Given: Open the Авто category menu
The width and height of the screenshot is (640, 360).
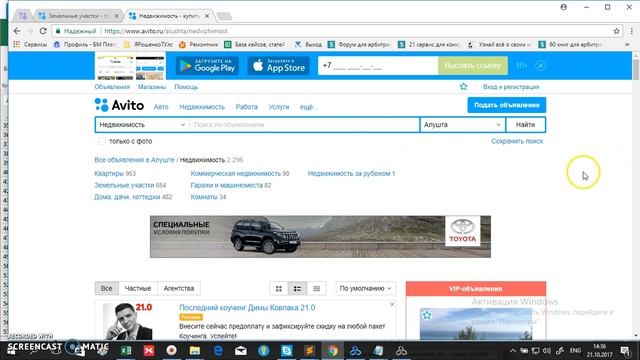Looking at the screenshot, I should 161,107.
